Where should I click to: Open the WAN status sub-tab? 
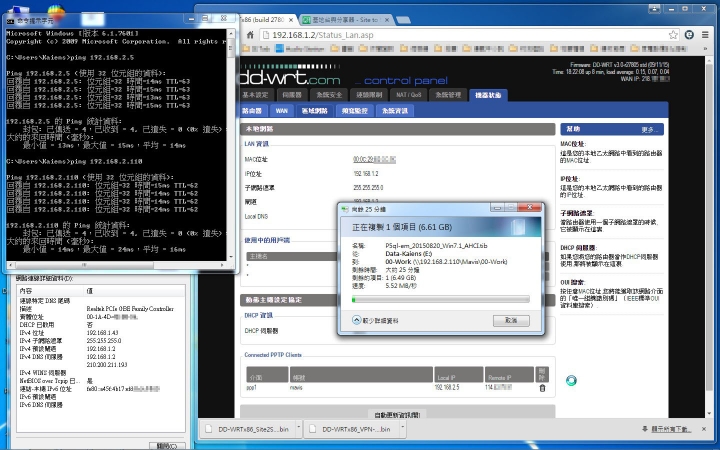point(283,110)
